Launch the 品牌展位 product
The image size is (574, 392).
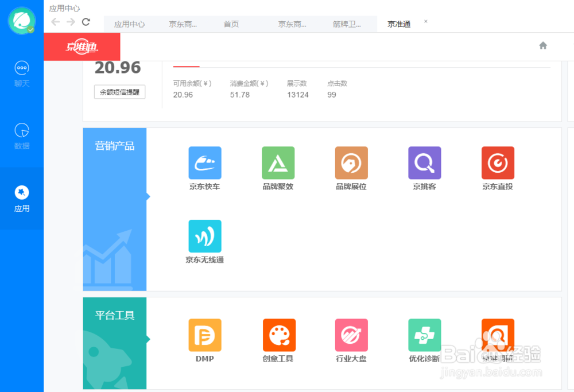[x=351, y=163]
